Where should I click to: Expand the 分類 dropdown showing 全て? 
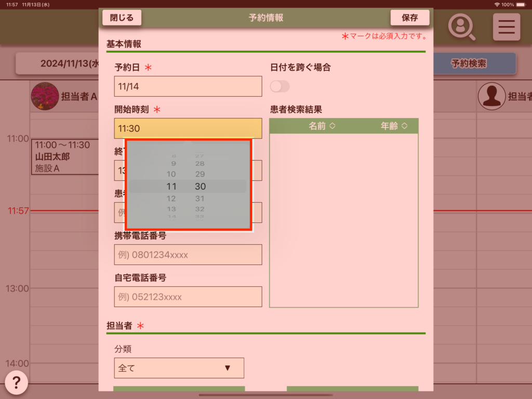tap(179, 368)
